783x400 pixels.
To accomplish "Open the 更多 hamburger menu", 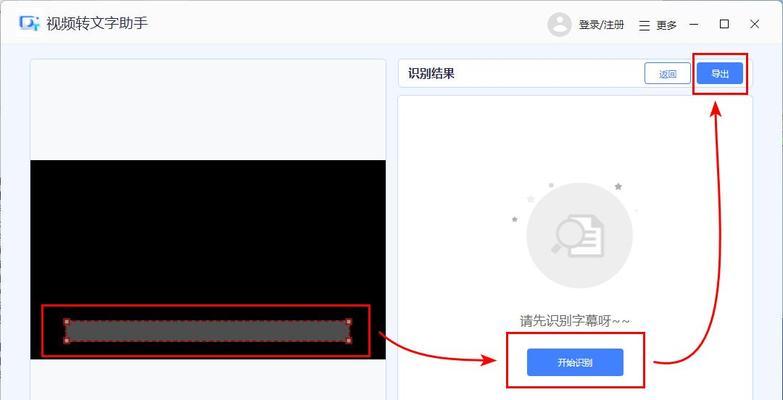I will (x=658, y=25).
